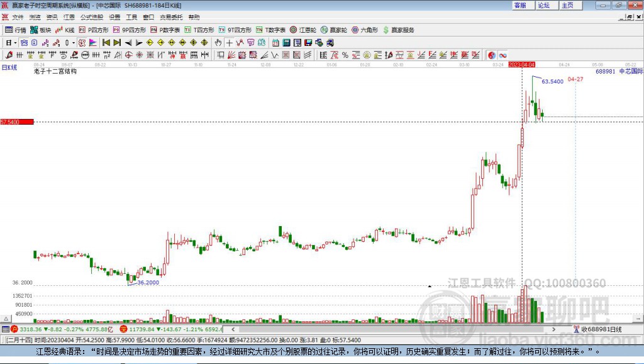Click the red 2023-04-04 date marker
The image size is (644, 364).
point(521,65)
